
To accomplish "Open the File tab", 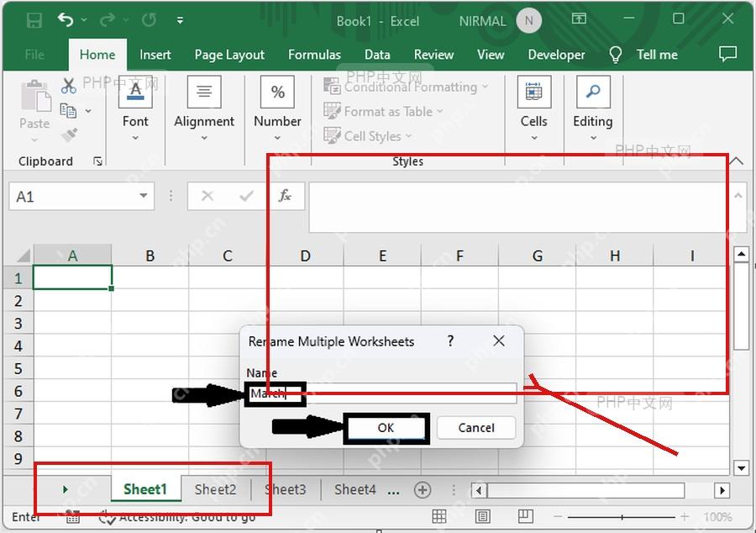I will click(34, 55).
